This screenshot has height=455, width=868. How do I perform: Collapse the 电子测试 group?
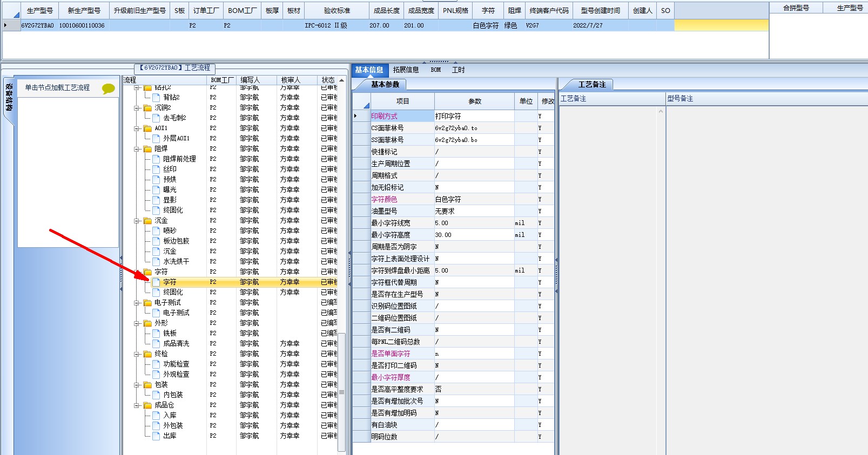[137, 303]
